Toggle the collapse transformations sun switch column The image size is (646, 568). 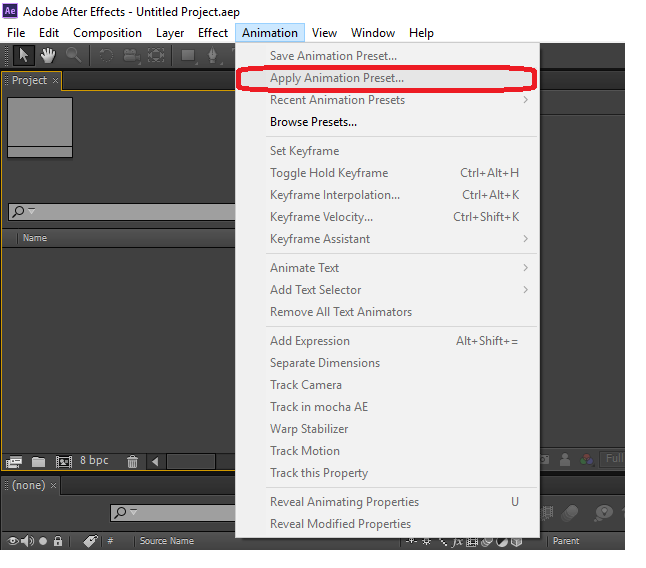point(426,542)
